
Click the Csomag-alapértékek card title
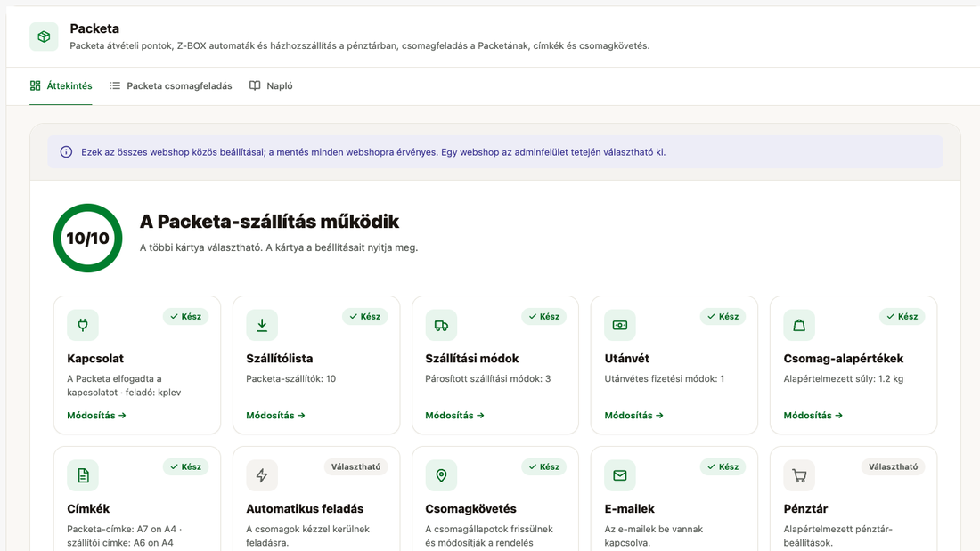click(x=844, y=359)
